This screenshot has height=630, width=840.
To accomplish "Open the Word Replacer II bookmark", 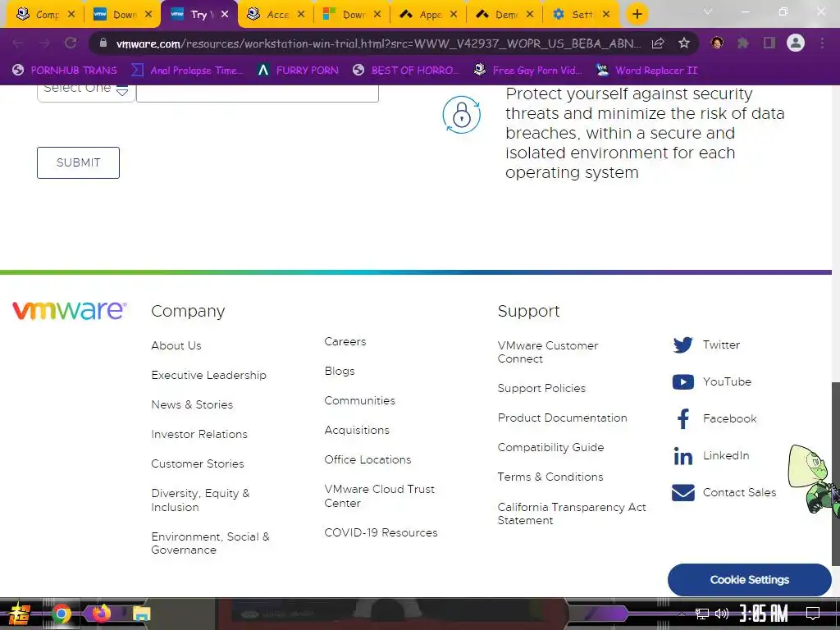I will click(647, 71).
